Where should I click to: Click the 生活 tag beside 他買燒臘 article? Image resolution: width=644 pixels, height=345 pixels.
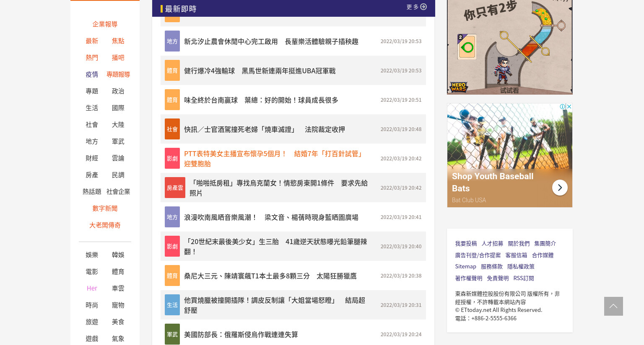click(172, 305)
